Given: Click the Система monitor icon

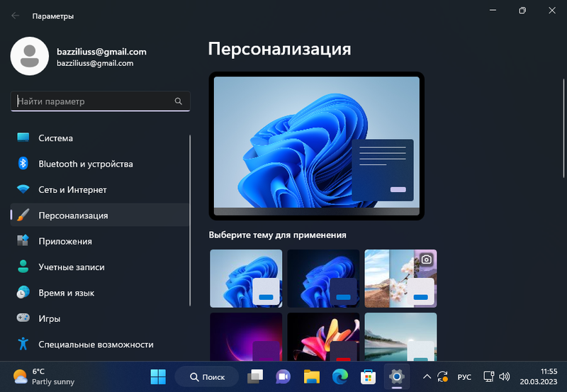Looking at the screenshot, I should click(x=23, y=138).
